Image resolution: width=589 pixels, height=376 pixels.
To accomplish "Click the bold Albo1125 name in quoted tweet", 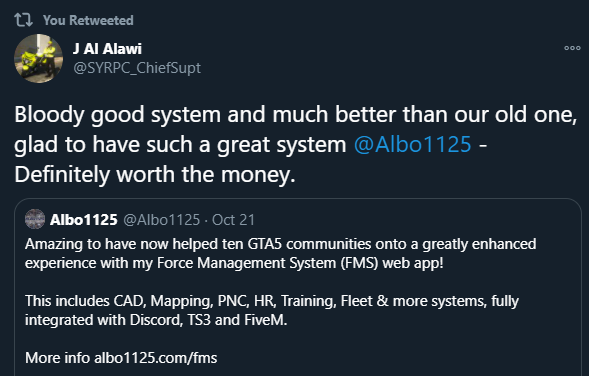I will click(84, 220).
